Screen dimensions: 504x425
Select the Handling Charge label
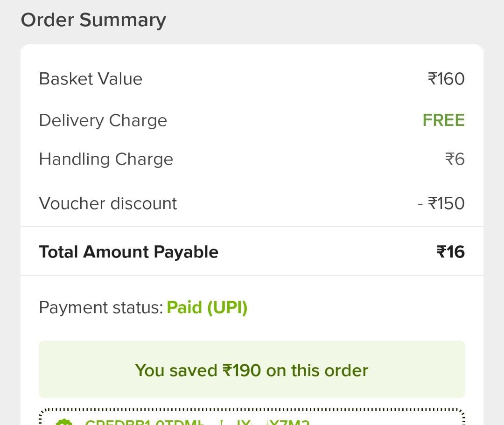click(106, 160)
